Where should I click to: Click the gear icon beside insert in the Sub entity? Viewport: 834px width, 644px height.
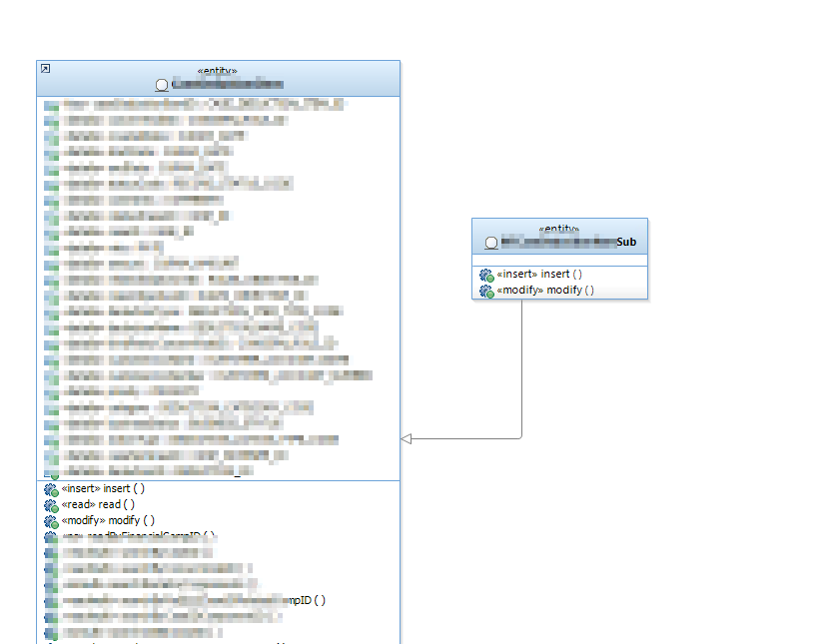click(x=486, y=275)
